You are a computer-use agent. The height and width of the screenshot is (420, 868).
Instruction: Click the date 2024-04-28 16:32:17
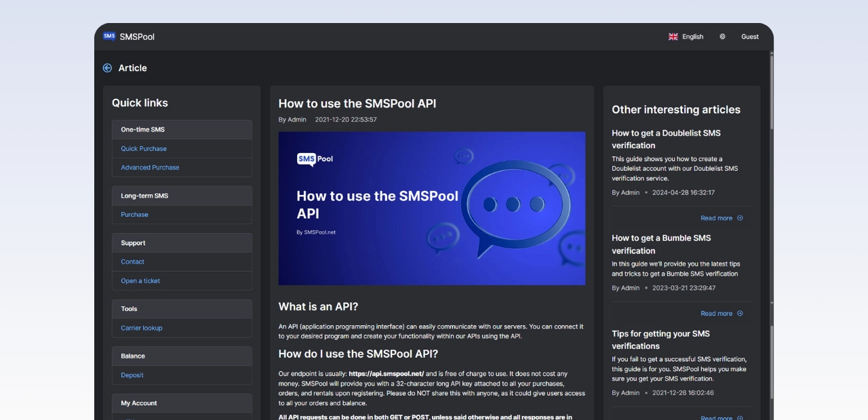[x=684, y=192]
